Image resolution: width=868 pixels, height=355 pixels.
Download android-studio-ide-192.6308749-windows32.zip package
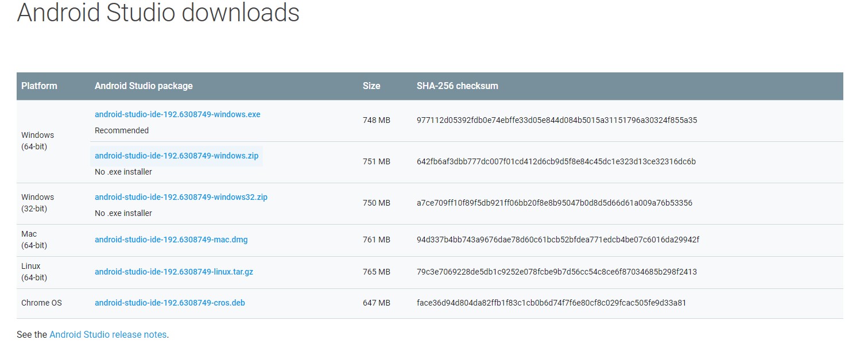click(x=181, y=197)
